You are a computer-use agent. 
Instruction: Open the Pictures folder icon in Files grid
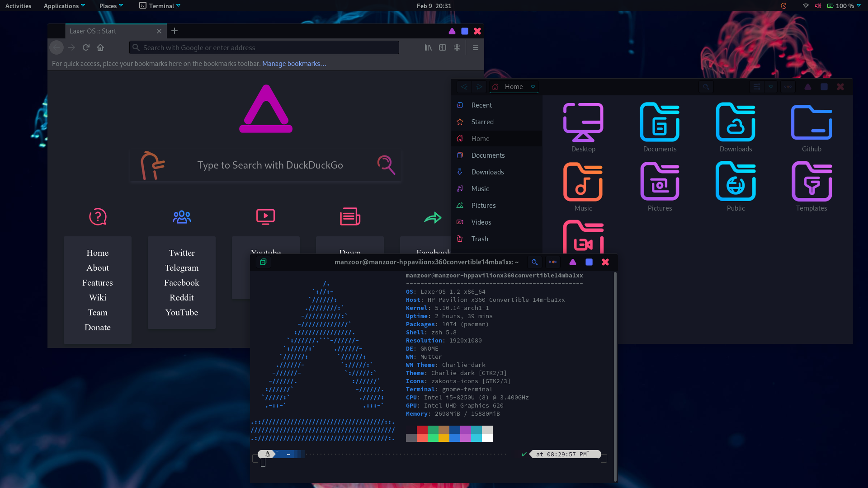click(x=660, y=182)
